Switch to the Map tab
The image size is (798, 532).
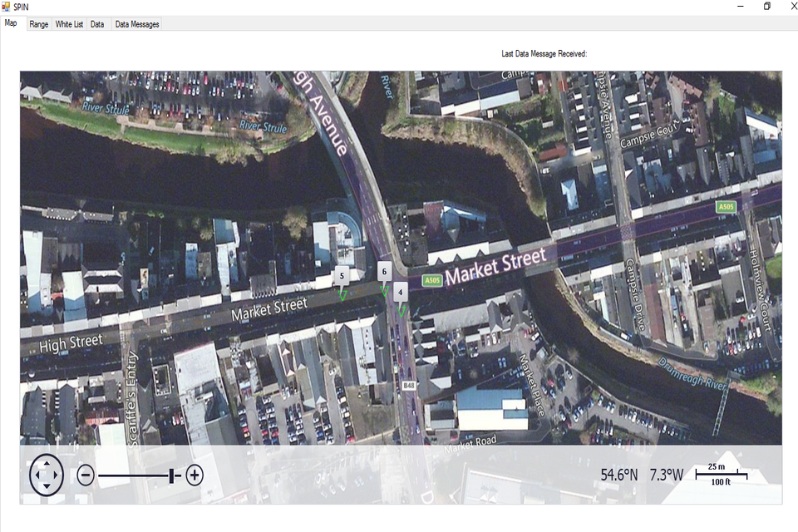pyautogui.click(x=12, y=24)
